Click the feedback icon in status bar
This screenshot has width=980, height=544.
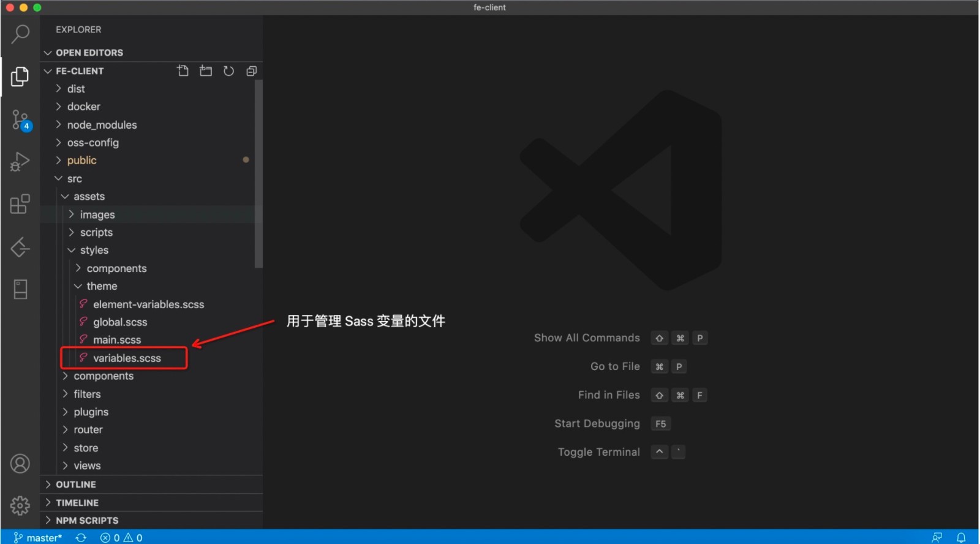[937, 537]
